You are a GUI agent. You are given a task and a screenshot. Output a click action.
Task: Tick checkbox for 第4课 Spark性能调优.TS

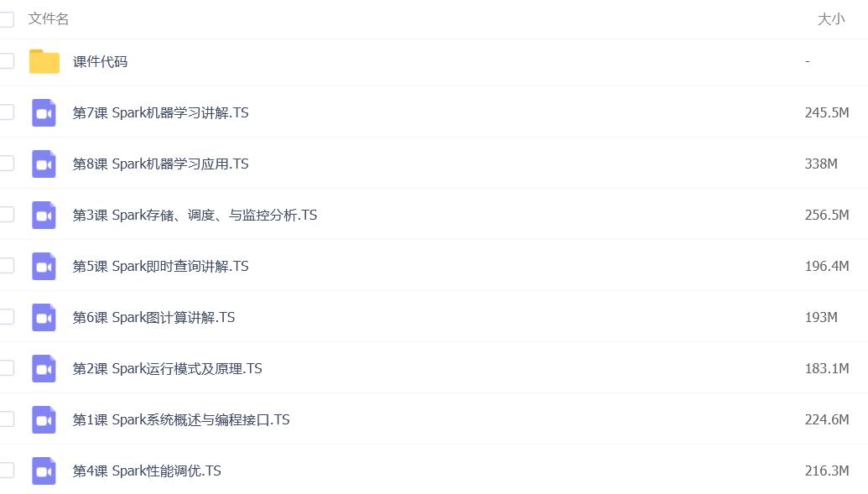pyautogui.click(x=7, y=471)
